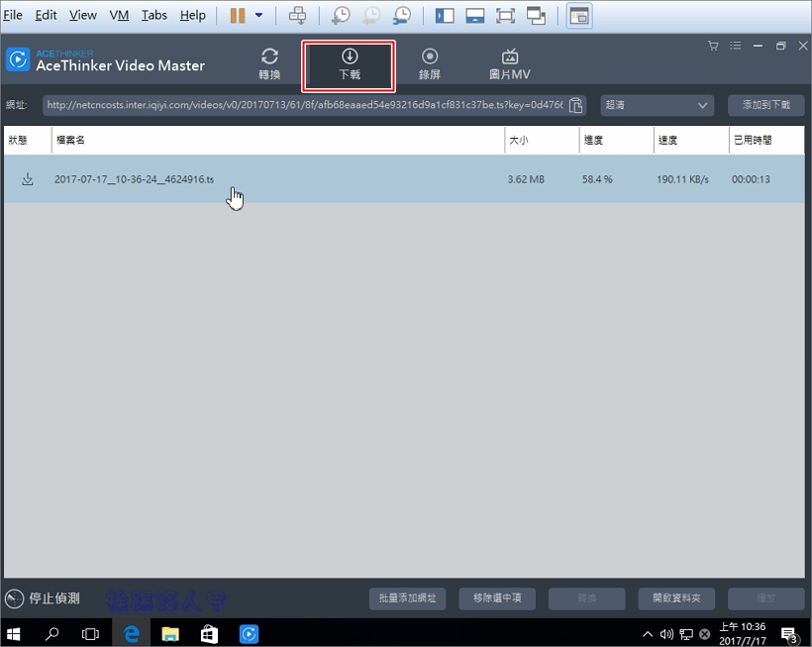Open the AceThinker menu list icon

click(x=736, y=46)
